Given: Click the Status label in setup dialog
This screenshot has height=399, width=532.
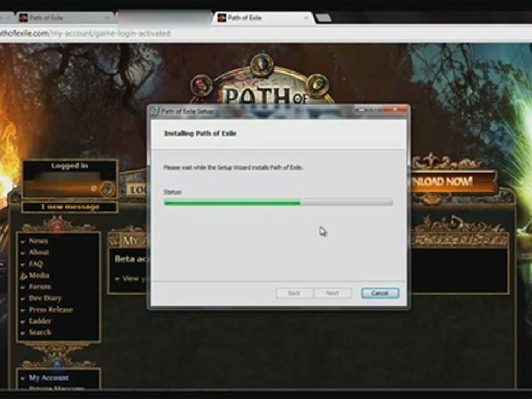Looking at the screenshot, I should point(173,192).
